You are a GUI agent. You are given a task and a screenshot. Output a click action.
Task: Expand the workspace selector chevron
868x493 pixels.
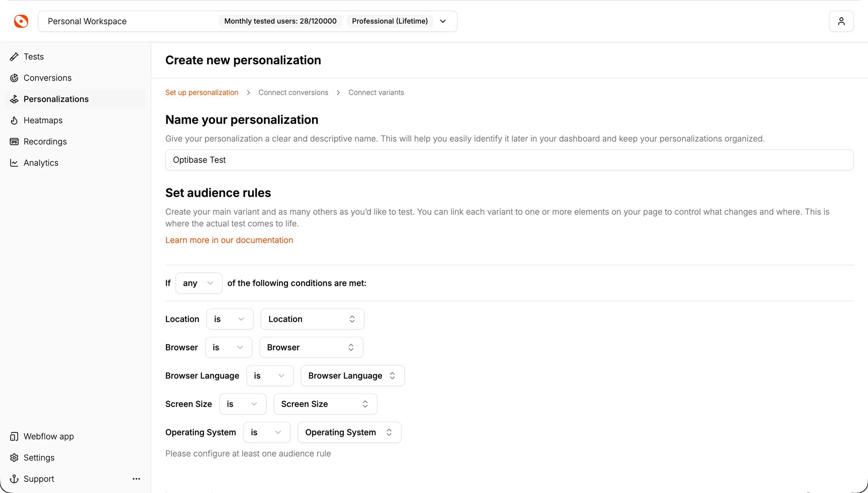tap(443, 21)
